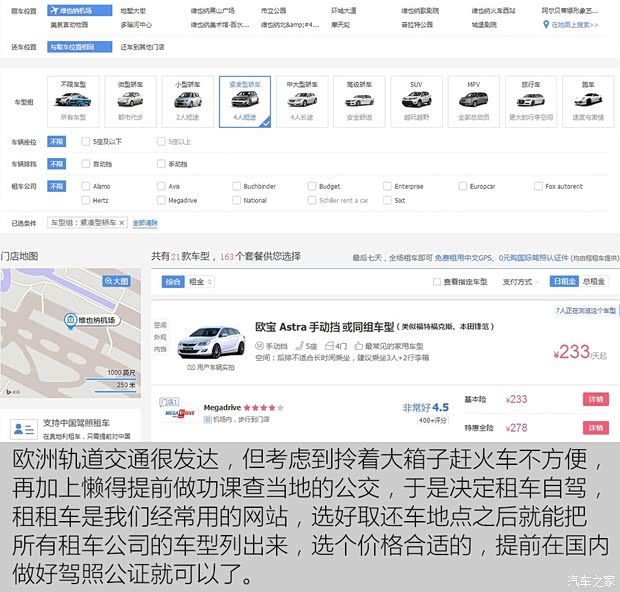The image size is (620, 592).
Task: Select the SUV vehicle category icon
Action: pos(416,99)
